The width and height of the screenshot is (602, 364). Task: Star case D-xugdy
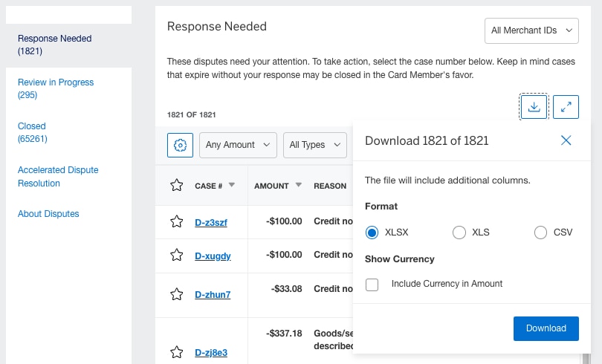coord(177,255)
